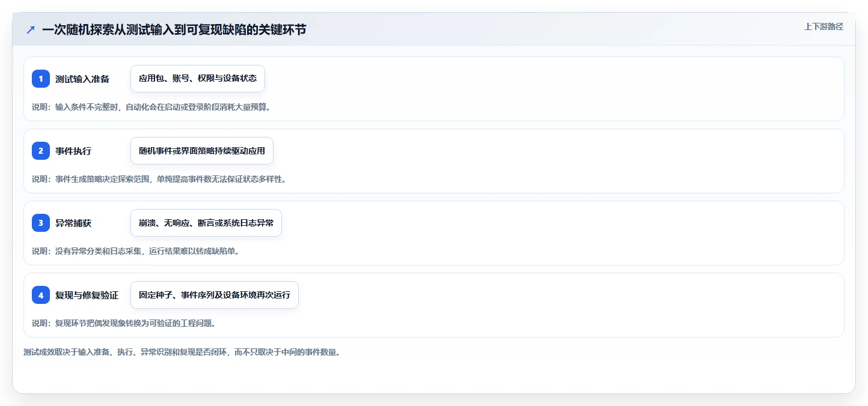
Task: Click the arrow icon beside the title
Action: click(x=31, y=29)
